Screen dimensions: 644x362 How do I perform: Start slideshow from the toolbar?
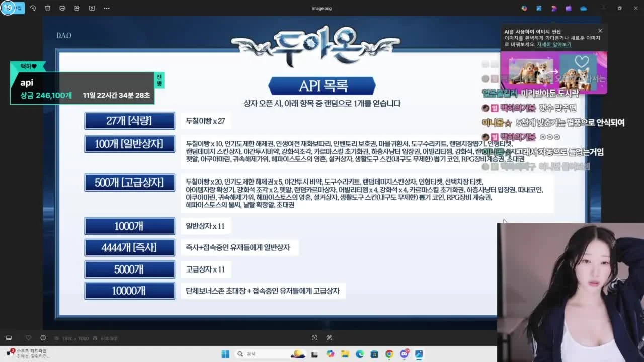92,8
